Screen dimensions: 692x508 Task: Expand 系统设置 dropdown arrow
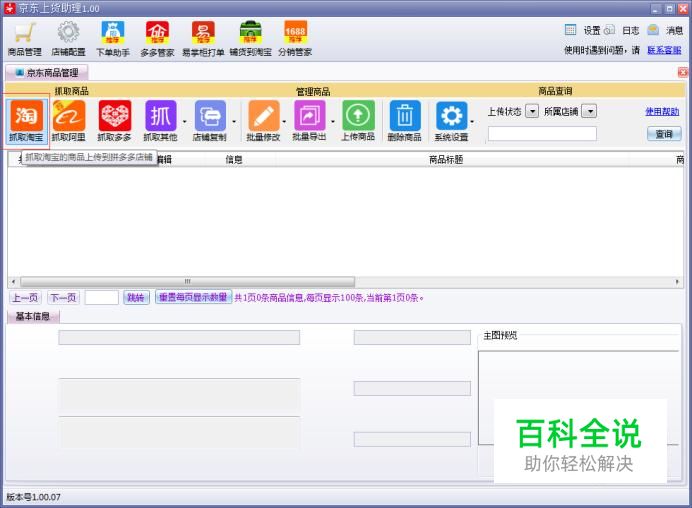coord(472,121)
